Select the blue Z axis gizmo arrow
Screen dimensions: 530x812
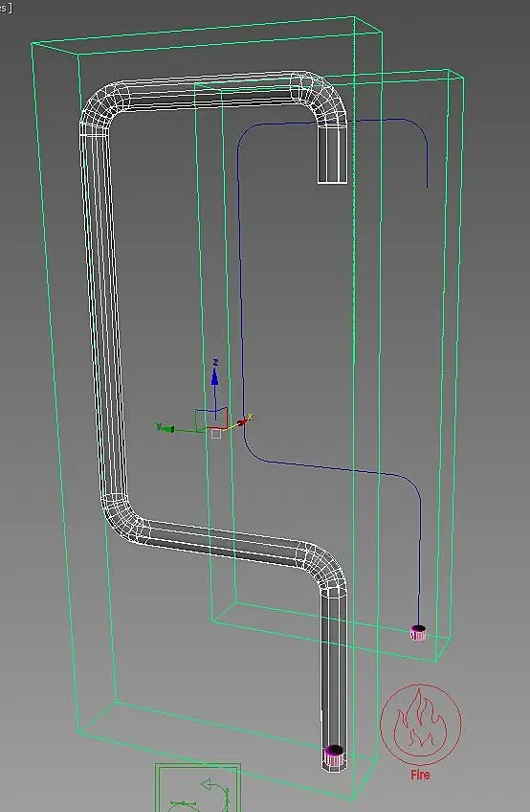point(215,377)
